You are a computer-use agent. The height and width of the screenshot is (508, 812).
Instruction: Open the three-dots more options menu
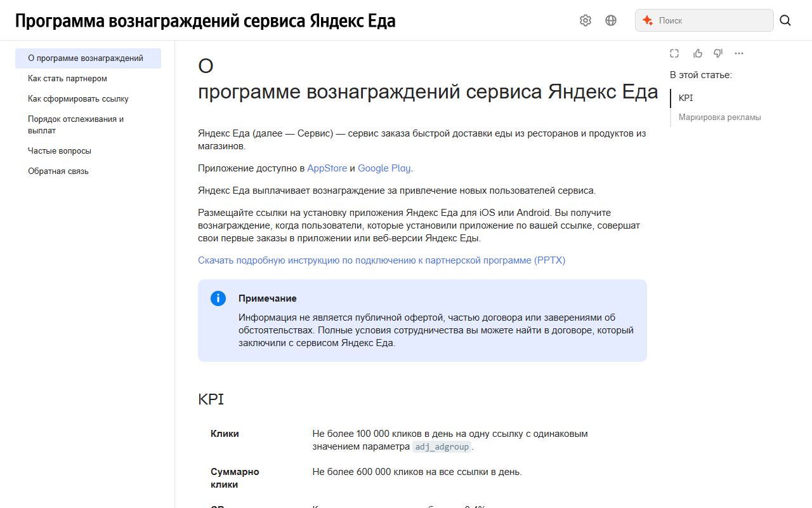[739, 53]
